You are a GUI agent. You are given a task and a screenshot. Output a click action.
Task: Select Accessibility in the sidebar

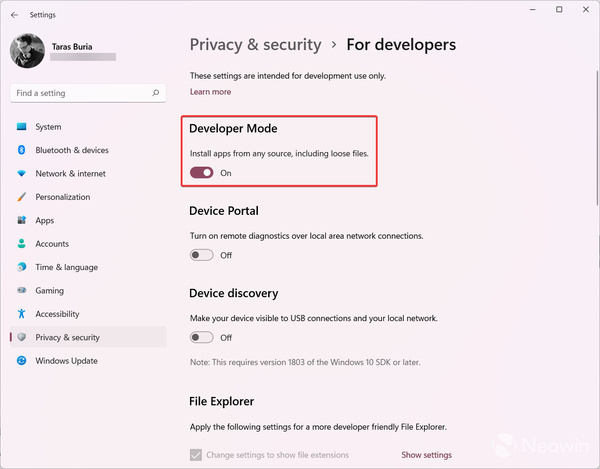point(57,314)
